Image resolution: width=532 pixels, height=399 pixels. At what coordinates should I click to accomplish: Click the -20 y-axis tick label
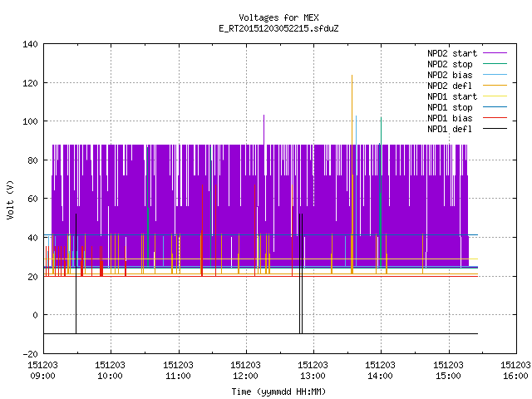pyautogui.click(x=31, y=354)
